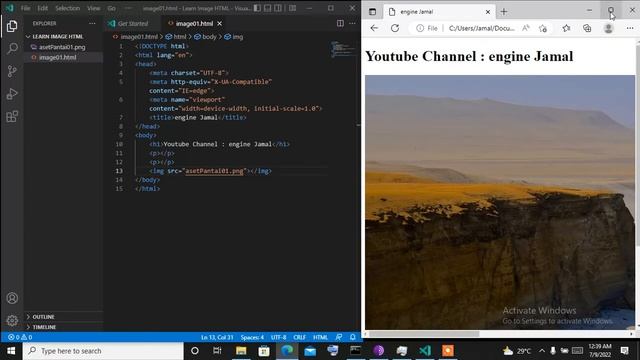Viewport: 640px width, 360px height.
Task: Click the Windows Start button
Action: pyautogui.click(x=11, y=351)
